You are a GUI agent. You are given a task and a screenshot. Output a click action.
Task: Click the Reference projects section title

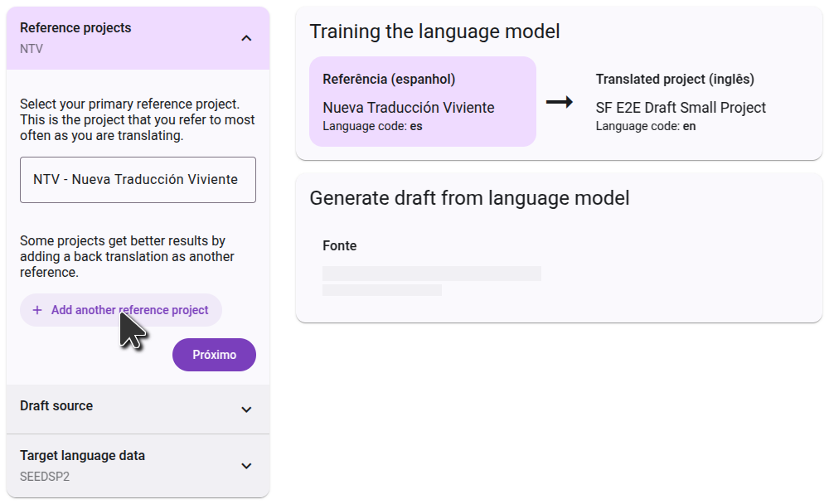[75, 28]
